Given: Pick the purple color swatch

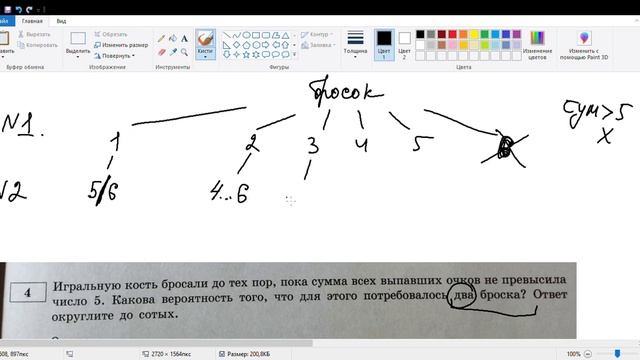Looking at the screenshot, I should tap(517, 34).
